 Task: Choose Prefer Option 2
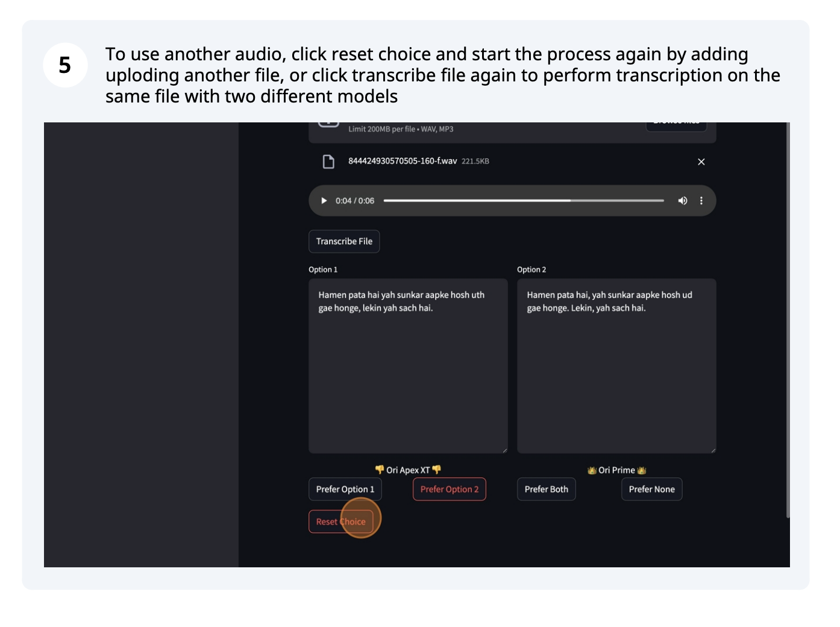pyautogui.click(x=450, y=489)
